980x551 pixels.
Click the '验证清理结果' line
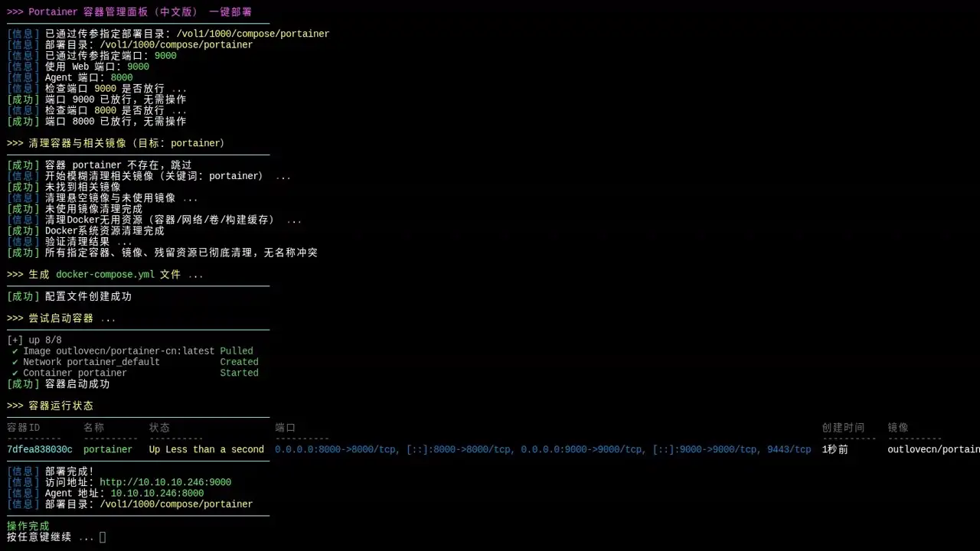(70, 242)
